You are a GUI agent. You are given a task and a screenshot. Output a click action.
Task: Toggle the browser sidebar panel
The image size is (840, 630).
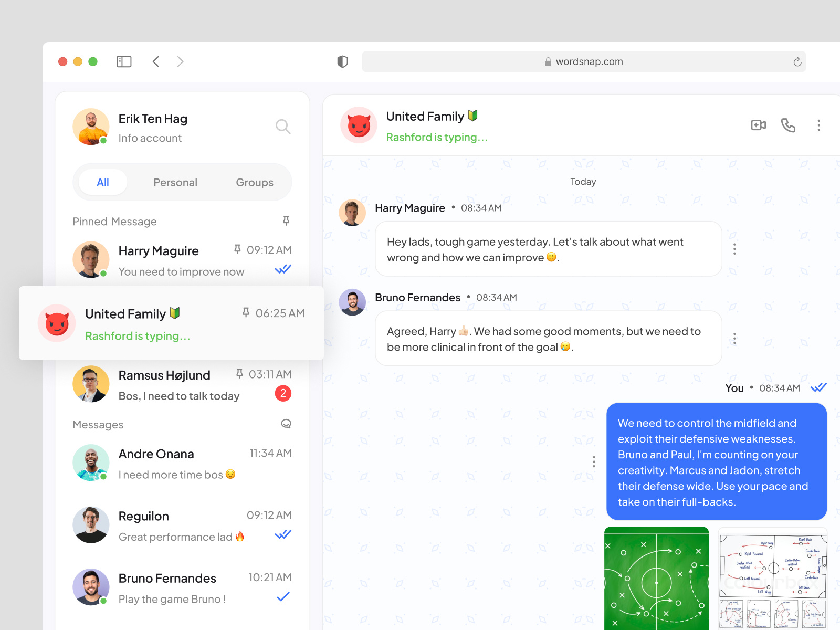coord(124,61)
